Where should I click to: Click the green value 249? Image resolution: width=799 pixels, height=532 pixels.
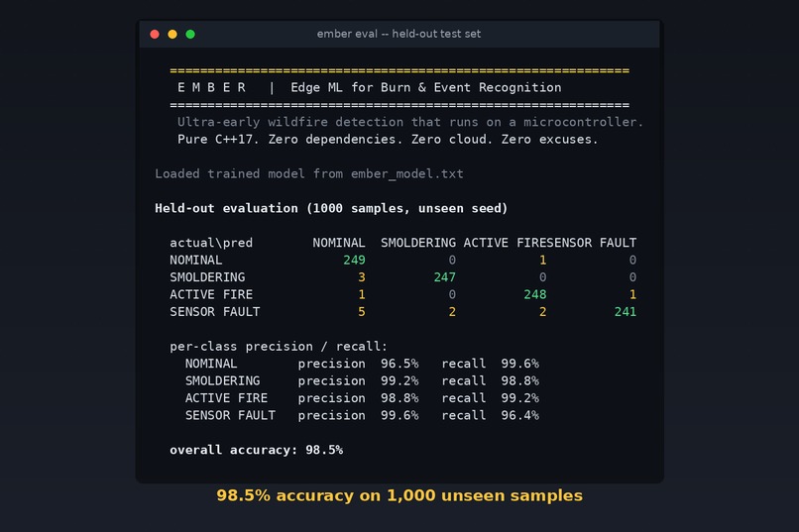[x=354, y=261]
